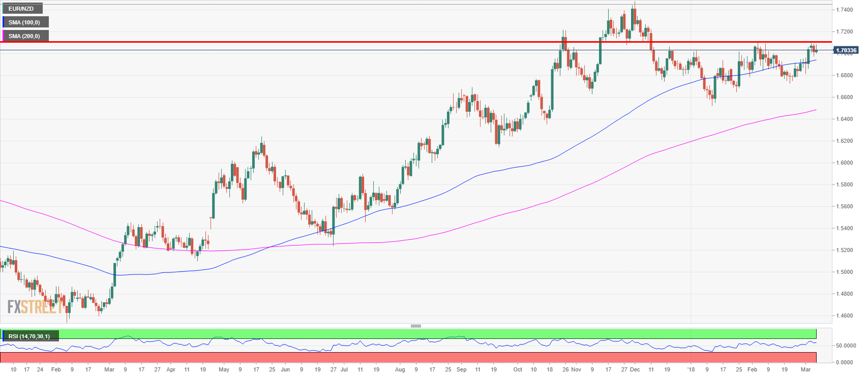Click the 1.6200 price axis label
The width and height of the screenshot is (868, 376).
click(846, 141)
